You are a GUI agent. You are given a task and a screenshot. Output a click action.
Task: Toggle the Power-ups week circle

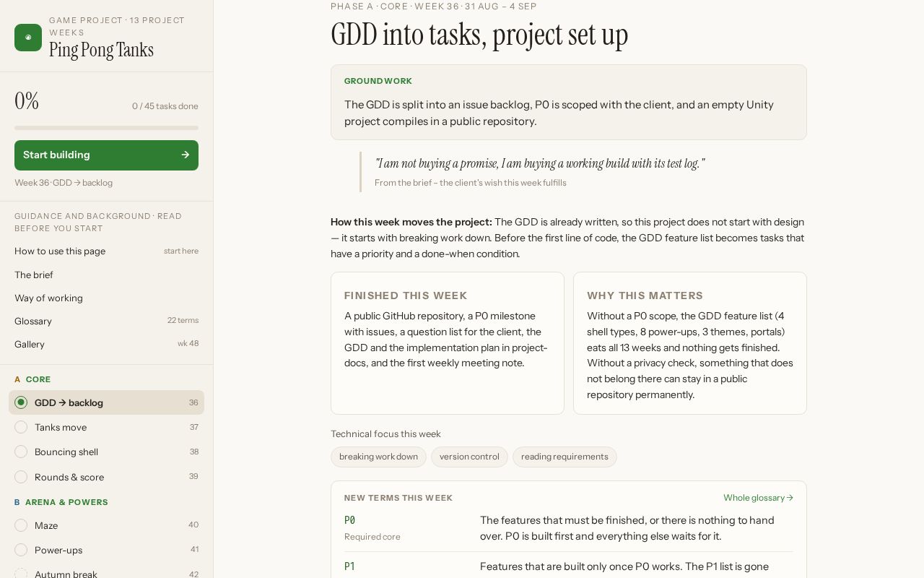point(21,550)
